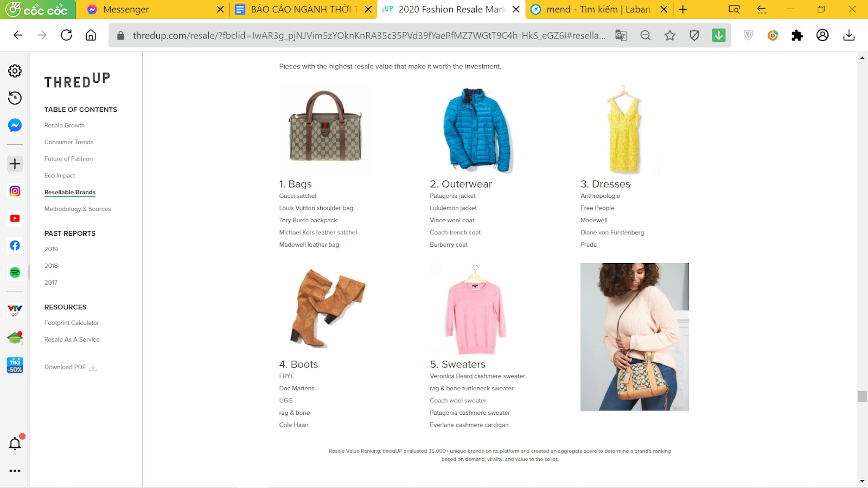Add a new sidebar shortcut with plus icon
The image size is (868, 488).
tap(15, 164)
